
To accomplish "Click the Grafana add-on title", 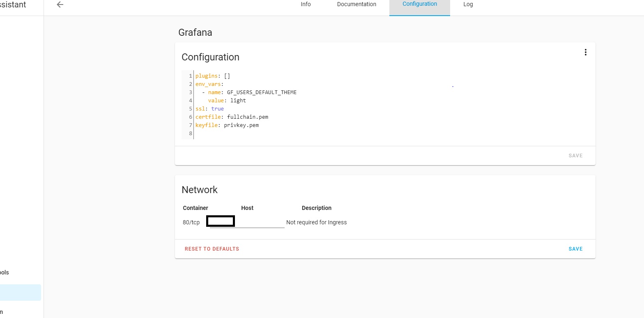I will 195,32.
